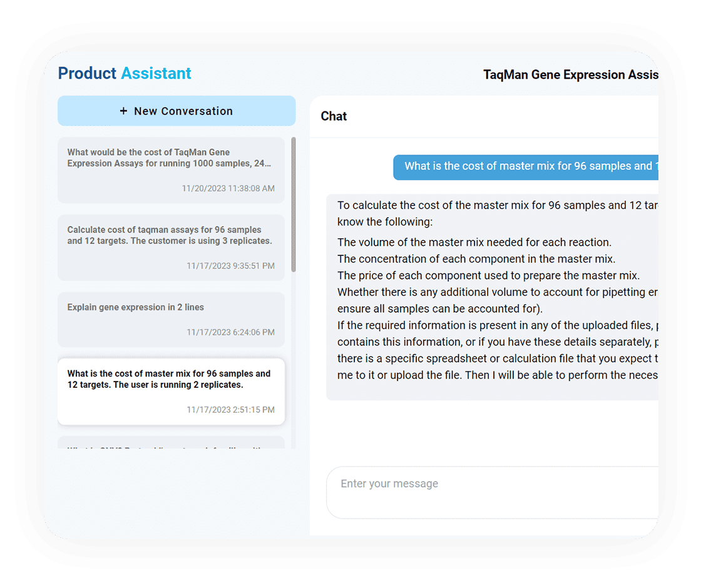Click the 11/17/2023 6:24:06 PM timestamp
The width and height of the screenshot is (701, 588).
230,332
